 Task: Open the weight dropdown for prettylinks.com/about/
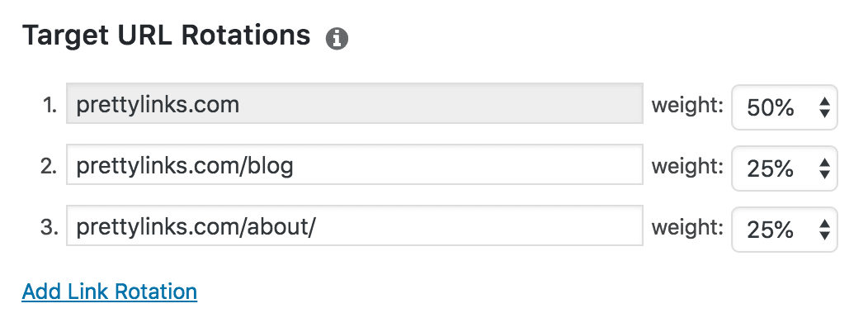785,230
